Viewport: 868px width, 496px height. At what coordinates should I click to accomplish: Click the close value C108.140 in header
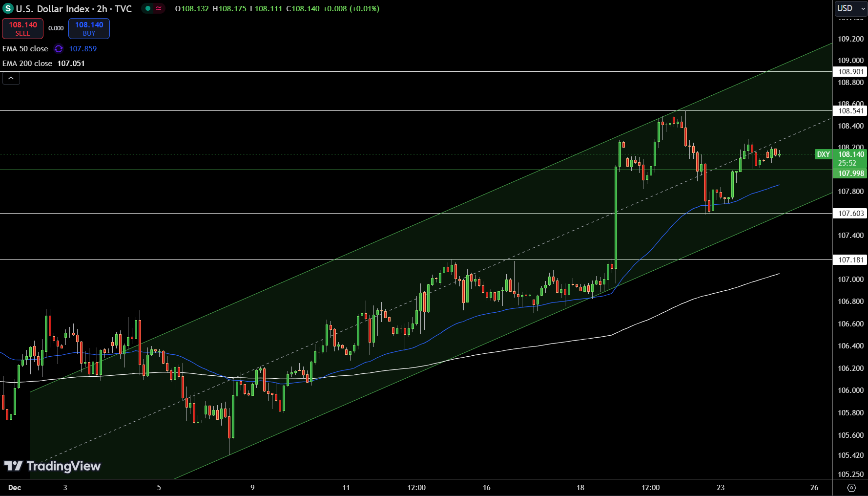[x=303, y=9]
